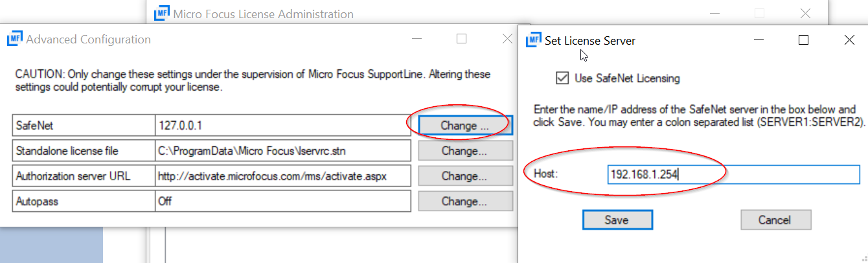Focus the Host address input field
The height and width of the screenshot is (263, 868).
tap(732, 174)
